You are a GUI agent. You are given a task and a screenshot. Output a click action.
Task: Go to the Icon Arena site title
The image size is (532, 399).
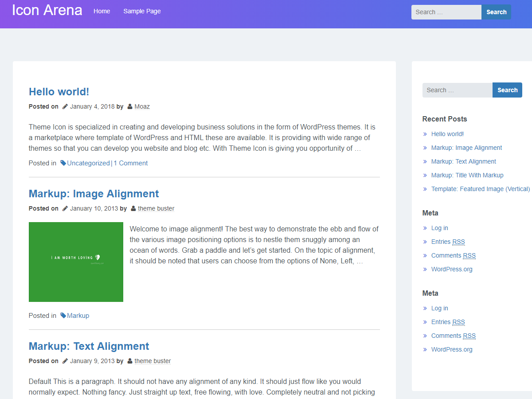pos(47,10)
